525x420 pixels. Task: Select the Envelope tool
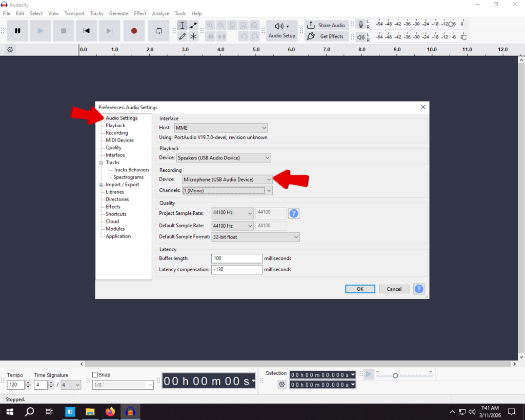pos(193,25)
